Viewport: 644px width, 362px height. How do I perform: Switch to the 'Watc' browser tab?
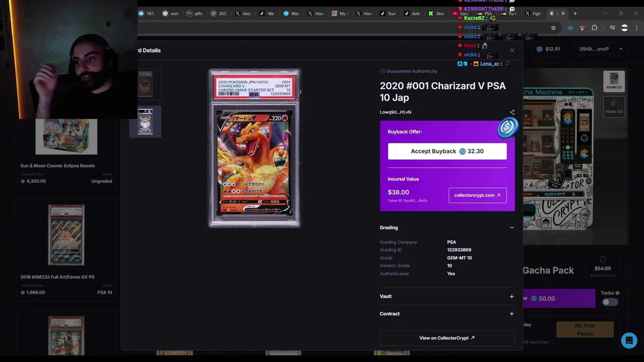tap(292, 14)
